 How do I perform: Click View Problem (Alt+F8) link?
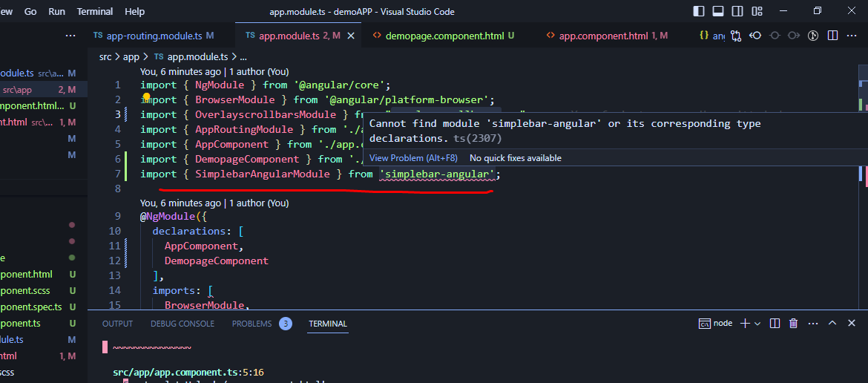point(413,158)
